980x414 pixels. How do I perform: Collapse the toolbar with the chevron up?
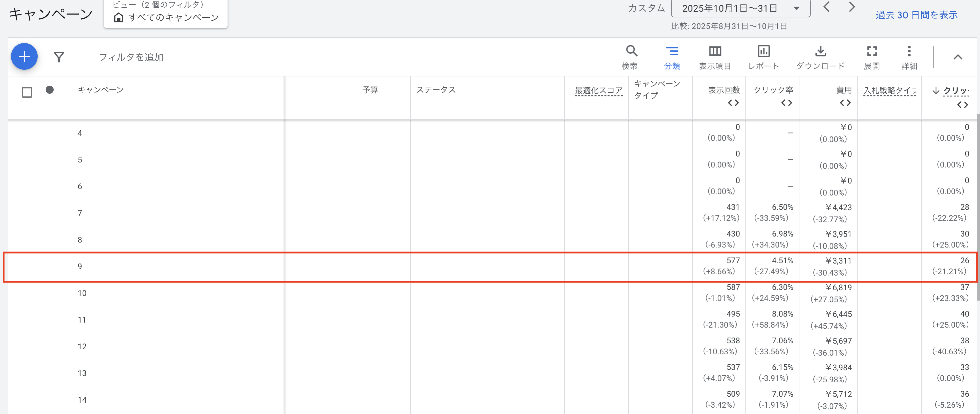[957, 57]
